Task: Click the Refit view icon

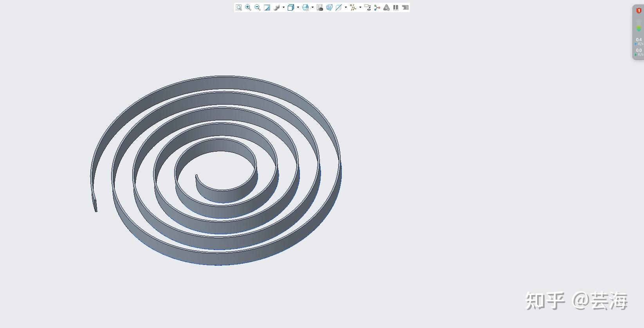Action: click(x=239, y=7)
